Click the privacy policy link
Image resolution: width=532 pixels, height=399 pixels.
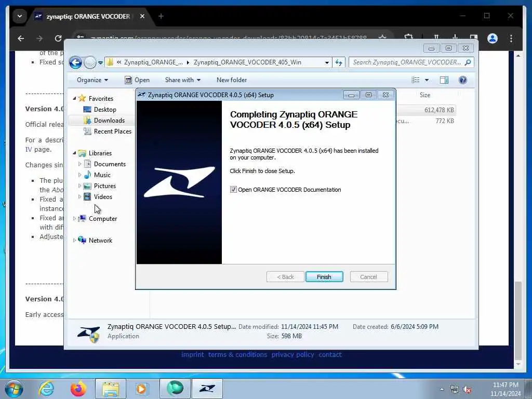point(293,354)
